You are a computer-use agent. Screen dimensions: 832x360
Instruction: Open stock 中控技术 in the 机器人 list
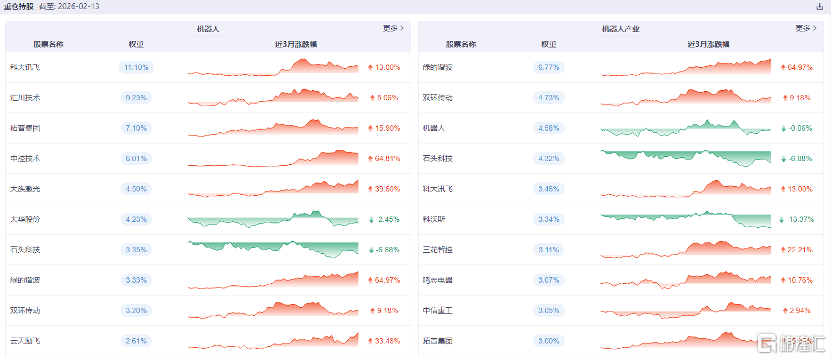[25, 158]
